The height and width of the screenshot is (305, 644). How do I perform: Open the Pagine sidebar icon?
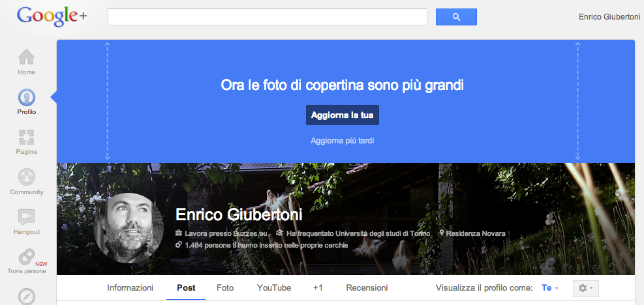(26, 138)
